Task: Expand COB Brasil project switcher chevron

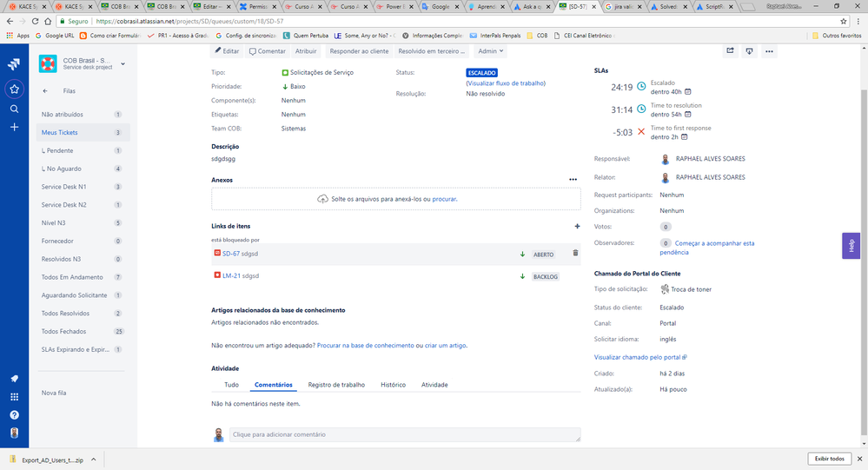Action: (123, 64)
